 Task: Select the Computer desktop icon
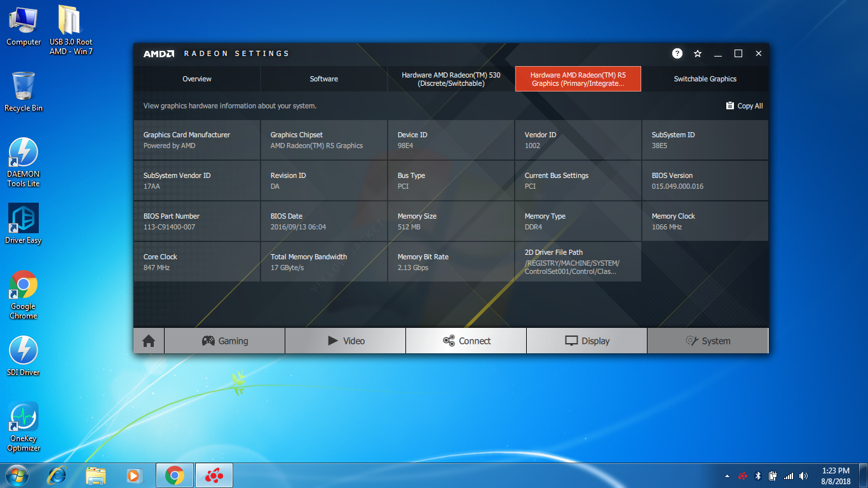tap(24, 26)
